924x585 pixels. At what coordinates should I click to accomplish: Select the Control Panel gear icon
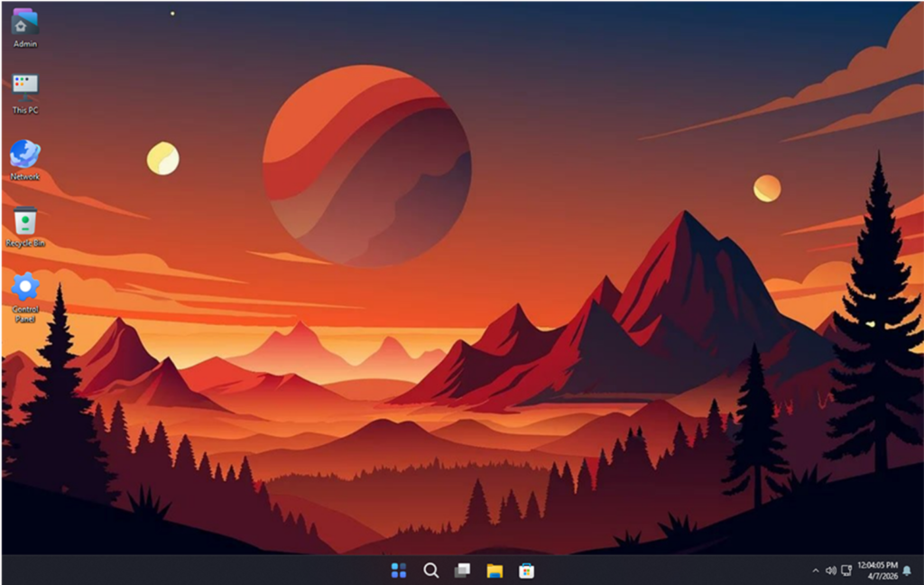coord(24,287)
